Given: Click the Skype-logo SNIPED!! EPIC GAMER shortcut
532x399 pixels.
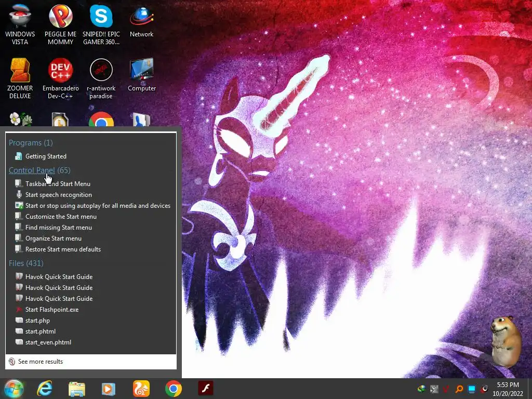Looking at the screenshot, I should [x=101, y=24].
